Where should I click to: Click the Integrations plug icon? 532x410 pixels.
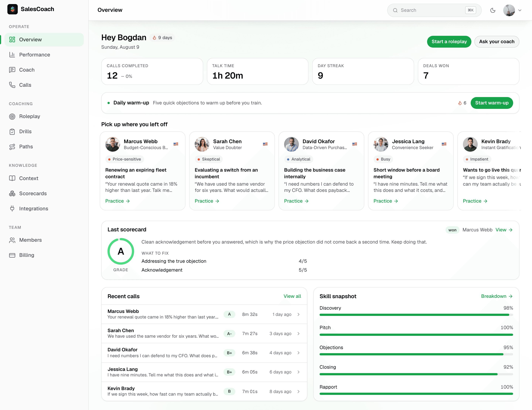pyautogui.click(x=12, y=209)
